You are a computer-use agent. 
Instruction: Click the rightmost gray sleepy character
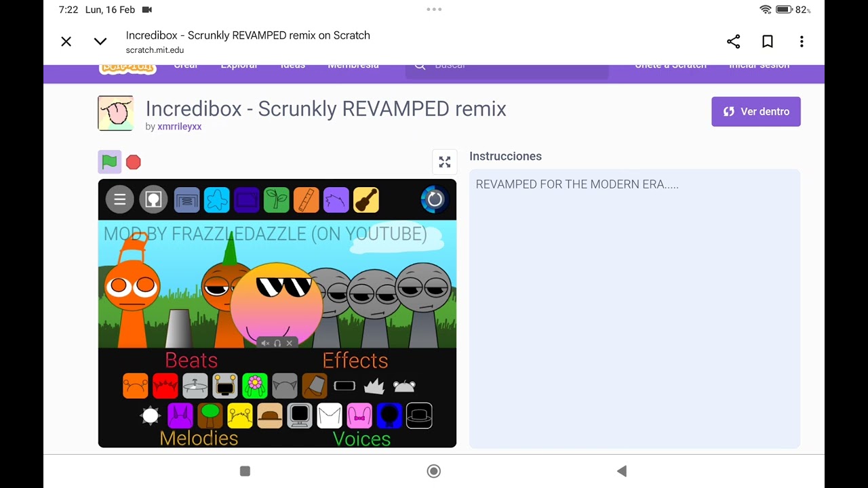tap(423, 305)
